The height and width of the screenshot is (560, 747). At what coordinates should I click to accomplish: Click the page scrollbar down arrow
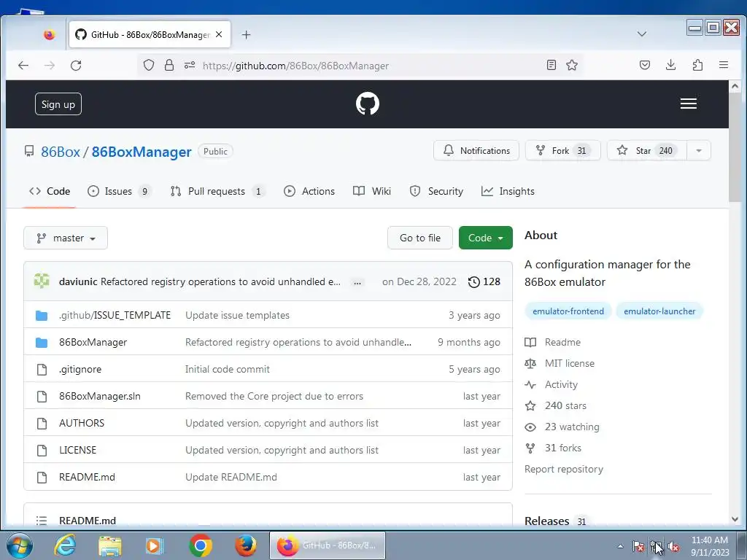(735, 519)
